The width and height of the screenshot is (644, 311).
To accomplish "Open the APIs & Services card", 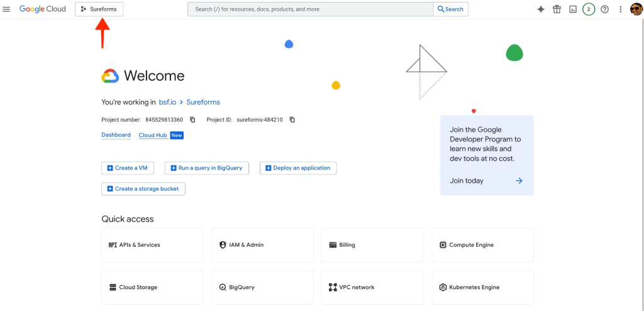I will [152, 245].
